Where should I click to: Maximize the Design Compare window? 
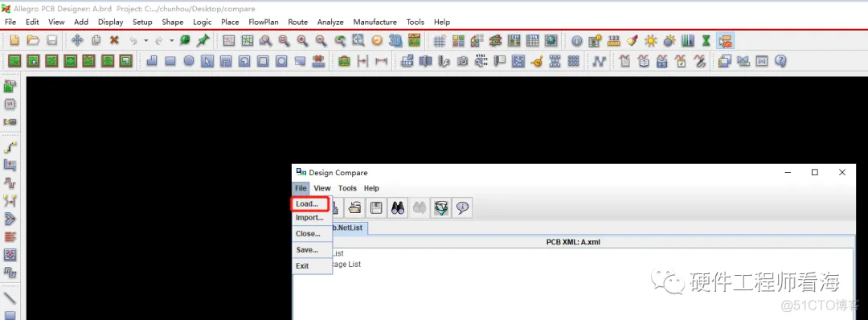pyautogui.click(x=815, y=173)
